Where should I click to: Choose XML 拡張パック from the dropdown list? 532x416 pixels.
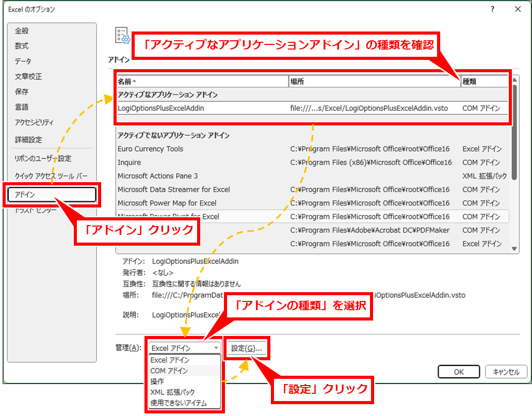pyautogui.click(x=172, y=392)
